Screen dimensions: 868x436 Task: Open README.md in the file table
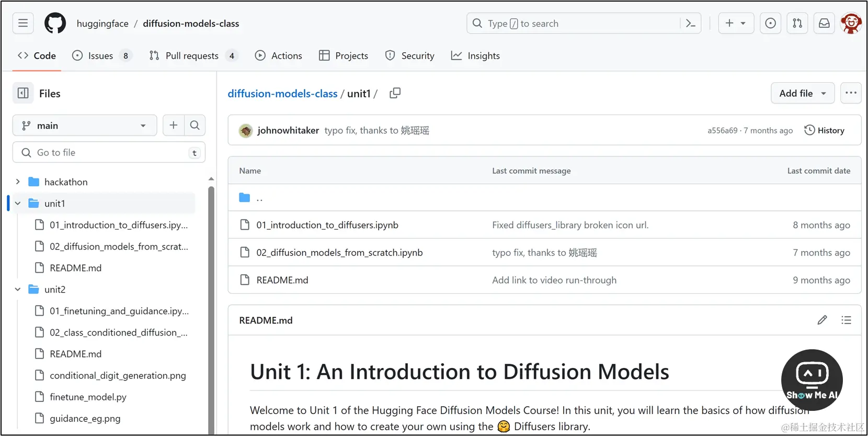(x=282, y=280)
